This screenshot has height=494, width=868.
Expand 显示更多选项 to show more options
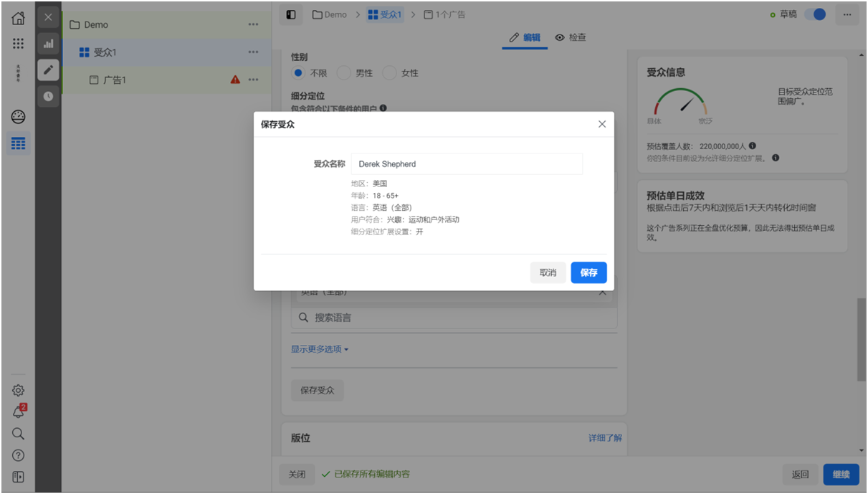tap(318, 348)
